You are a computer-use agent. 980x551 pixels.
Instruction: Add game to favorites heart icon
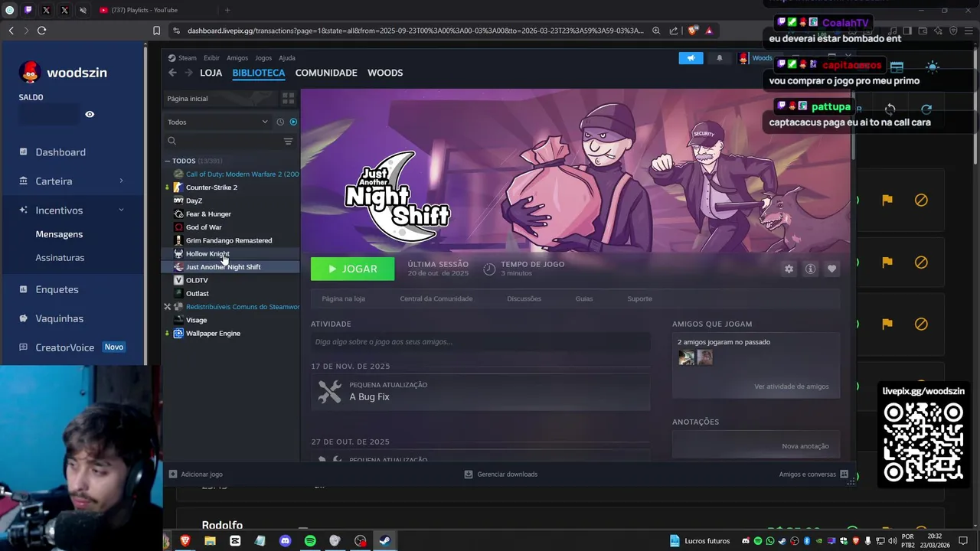(x=831, y=269)
